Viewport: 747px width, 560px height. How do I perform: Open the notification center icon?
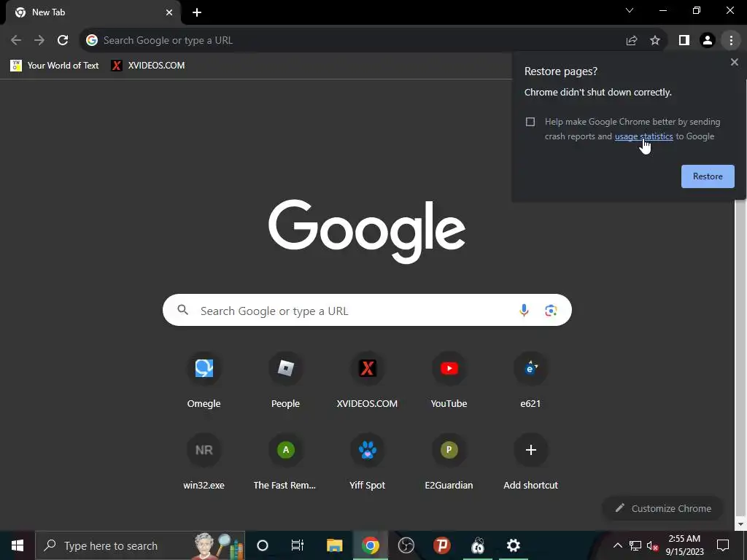(x=723, y=545)
